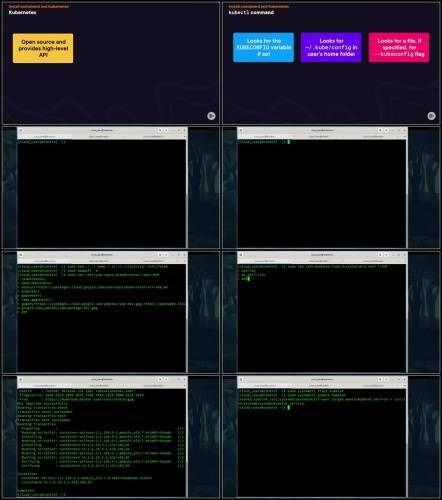This screenshot has height=500, width=442.
Task: Select the purple '~/.kube/config' card
Action: [x=331, y=47]
